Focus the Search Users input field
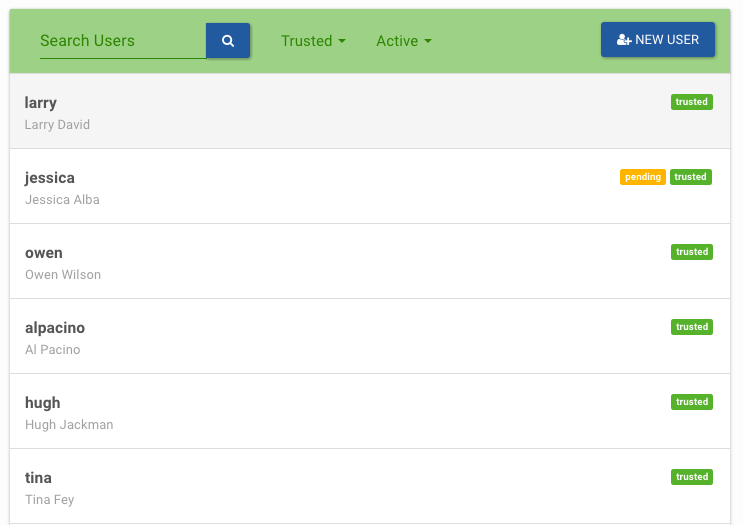 click(123, 41)
